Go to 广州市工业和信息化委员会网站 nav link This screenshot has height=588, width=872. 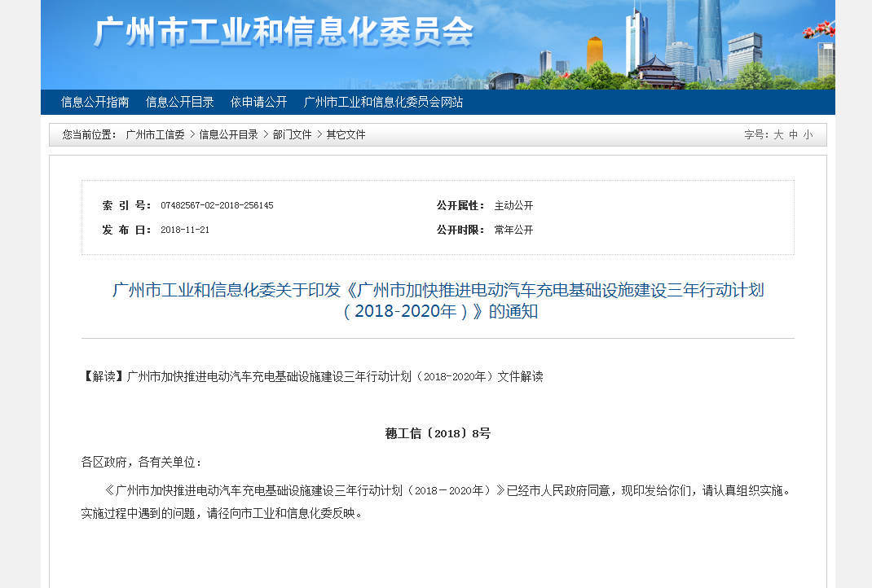pyautogui.click(x=383, y=102)
